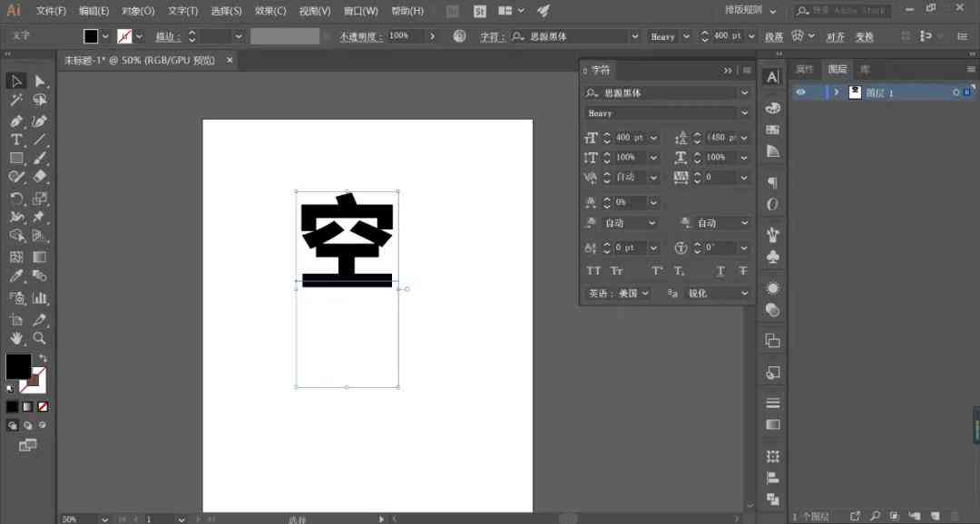980x524 pixels.
Task: Open the Paragraph panel icon in dock
Action: (772, 182)
